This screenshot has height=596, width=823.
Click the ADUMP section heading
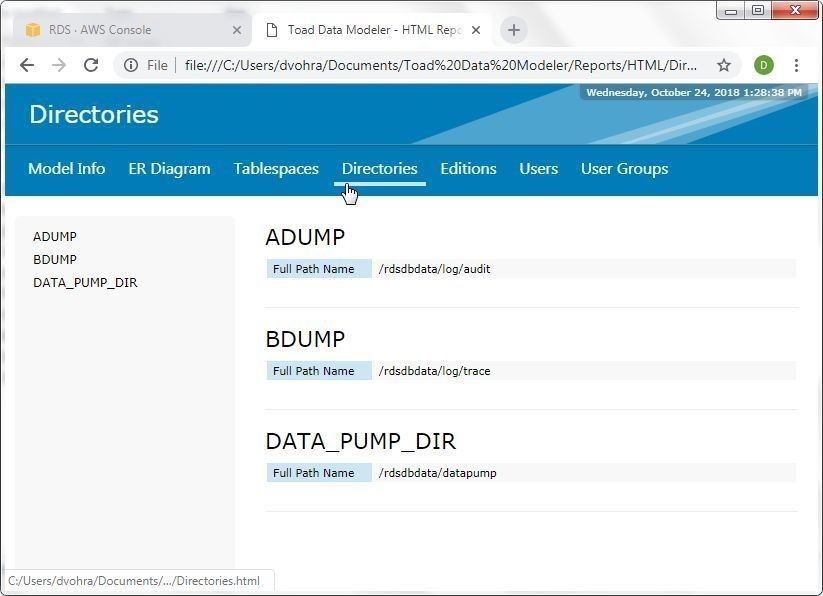[305, 237]
